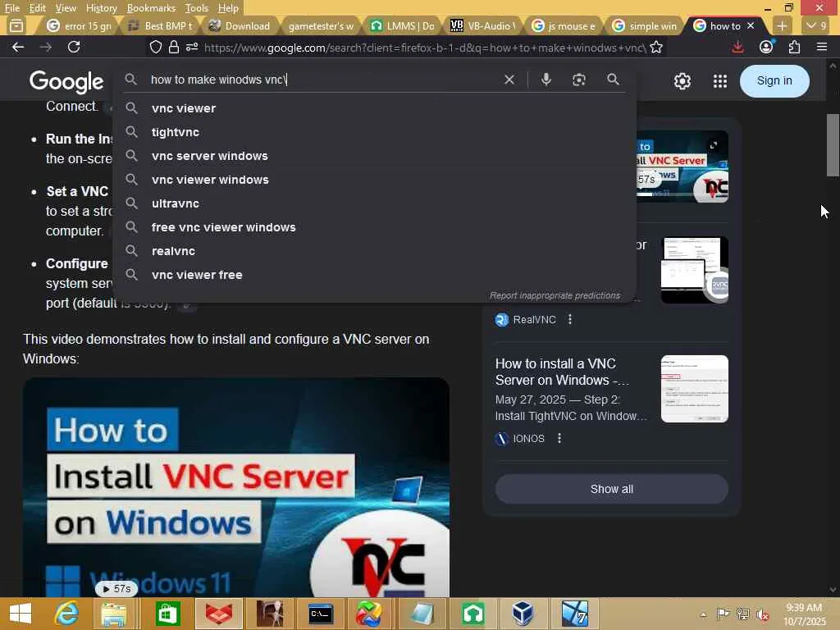Click the Sign in button
This screenshot has height=630, width=840.
point(774,81)
